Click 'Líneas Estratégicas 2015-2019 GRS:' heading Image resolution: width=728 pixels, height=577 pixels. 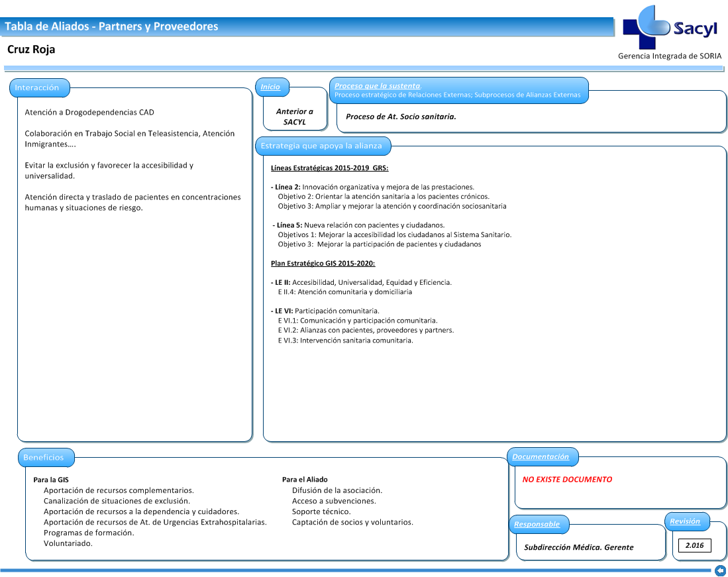[x=330, y=168]
